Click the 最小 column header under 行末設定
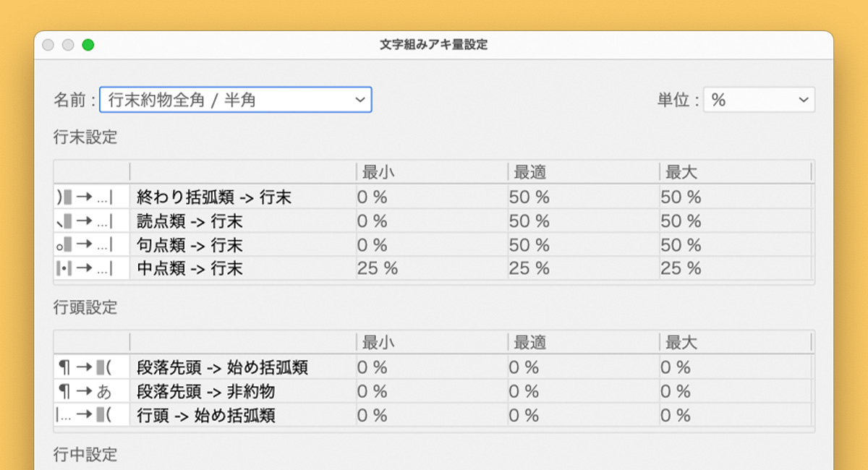Viewport: 868px width, 470px height. click(374, 172)
